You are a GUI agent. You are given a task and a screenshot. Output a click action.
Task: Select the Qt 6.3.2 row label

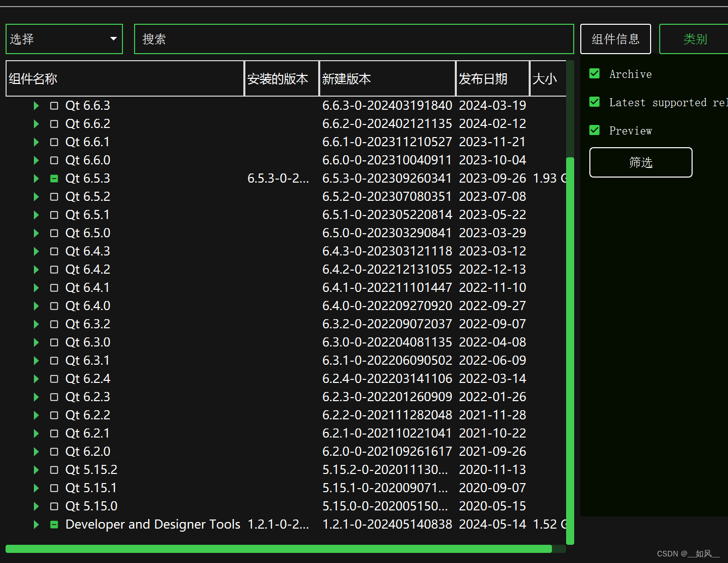88,324
